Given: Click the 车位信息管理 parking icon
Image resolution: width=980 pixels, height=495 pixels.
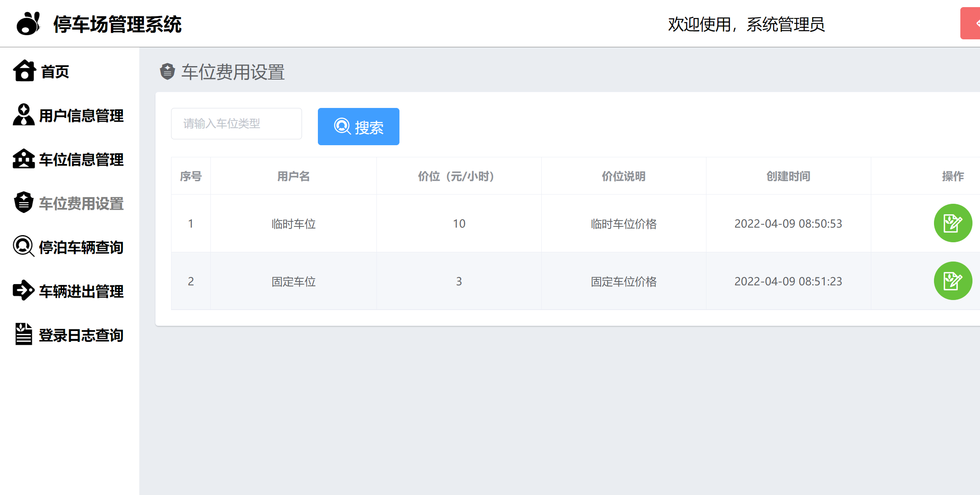Looking at the screenshot, I should 24,159.
